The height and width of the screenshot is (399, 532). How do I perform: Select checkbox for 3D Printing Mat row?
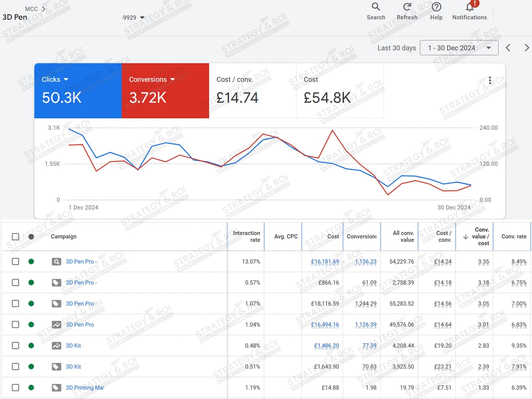coord(16,388)
